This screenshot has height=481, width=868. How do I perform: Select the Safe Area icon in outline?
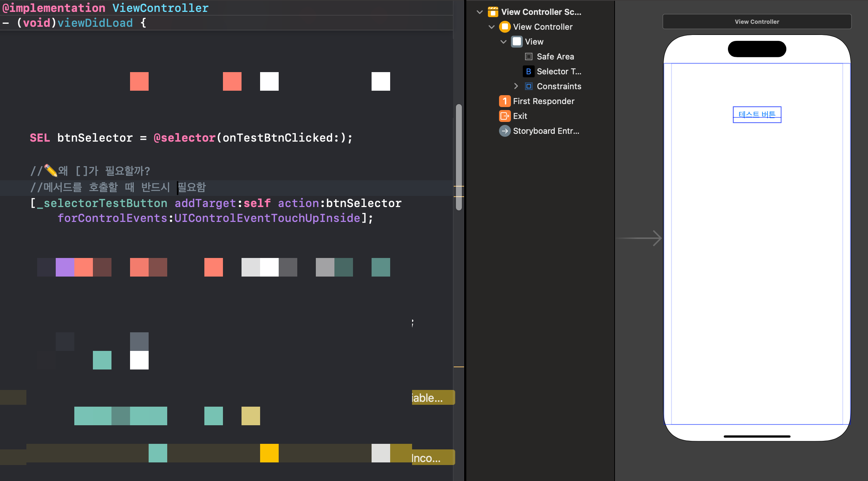pyautogui.click(x=528, y=57)
